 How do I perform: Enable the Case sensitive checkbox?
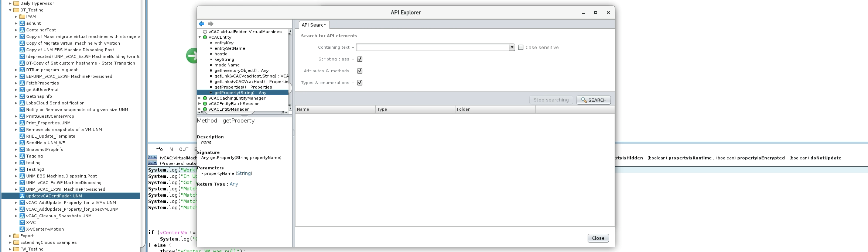[521, 47]
